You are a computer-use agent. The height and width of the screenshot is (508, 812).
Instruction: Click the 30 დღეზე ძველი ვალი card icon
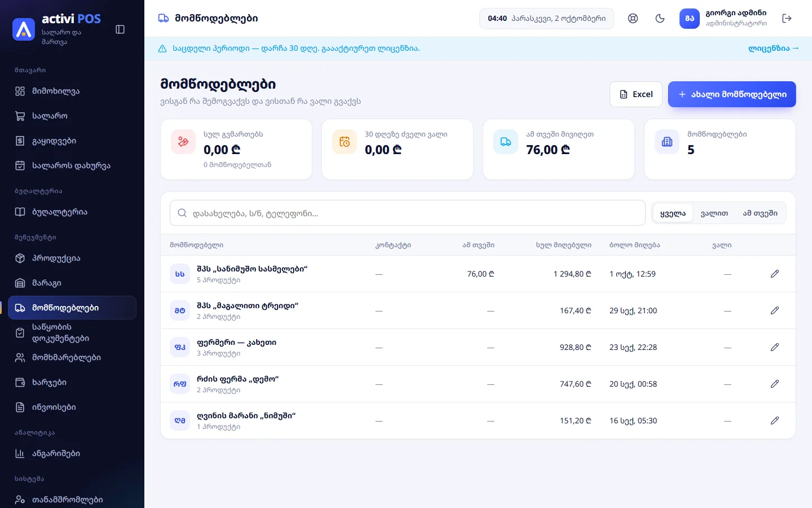coord(345,142)
